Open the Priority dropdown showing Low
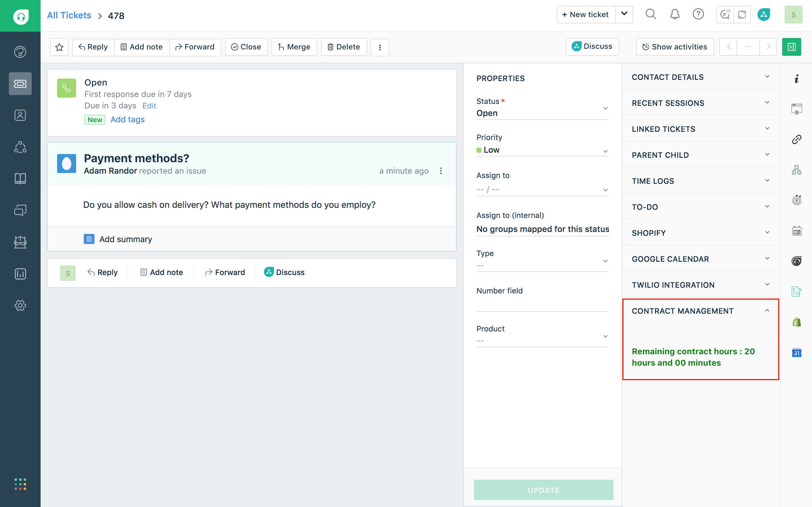812x507 pixels. tap(542, 150)
